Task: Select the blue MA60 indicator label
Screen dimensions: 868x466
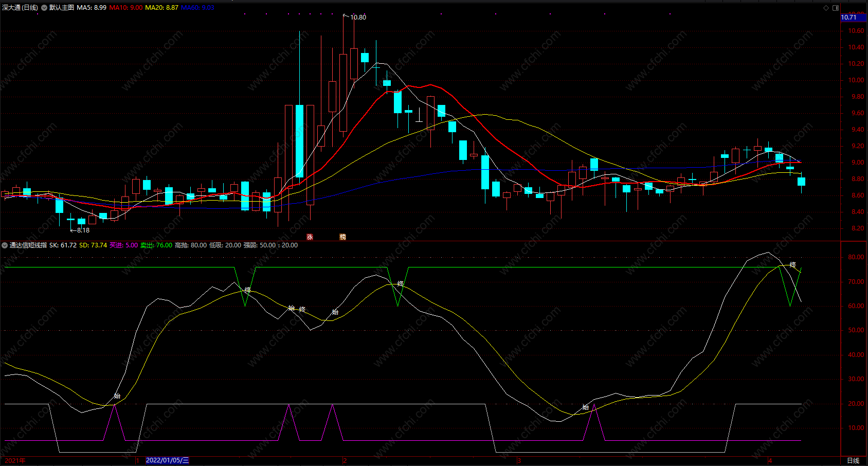Action: coord(197,8)
